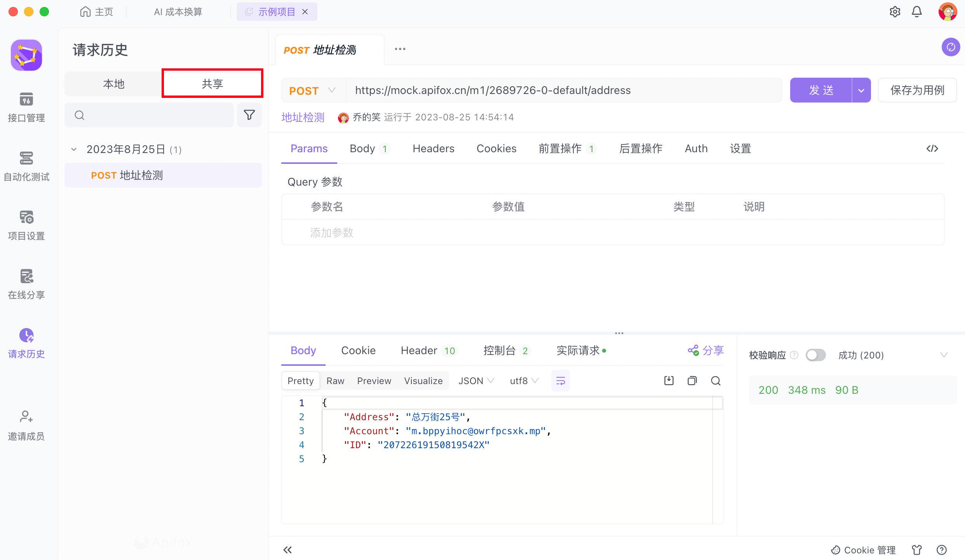Screen dimensions: 965x560
Task: Download response via save icon
Action: (669, 381)
